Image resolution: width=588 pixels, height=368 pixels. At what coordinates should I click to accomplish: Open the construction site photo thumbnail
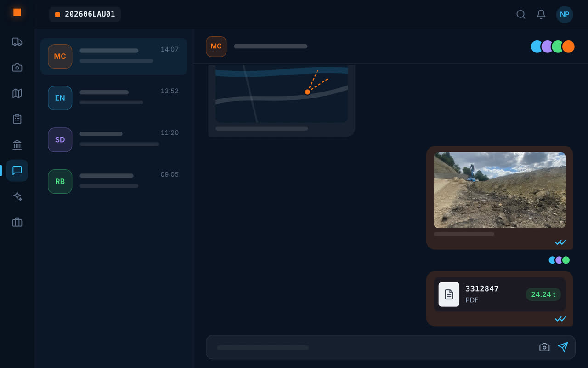[500, 190]
